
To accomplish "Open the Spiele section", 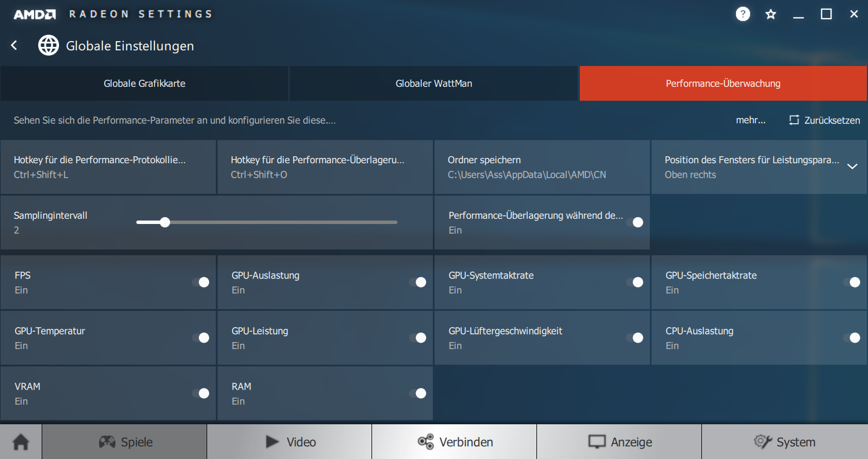I will pos(124,442).
